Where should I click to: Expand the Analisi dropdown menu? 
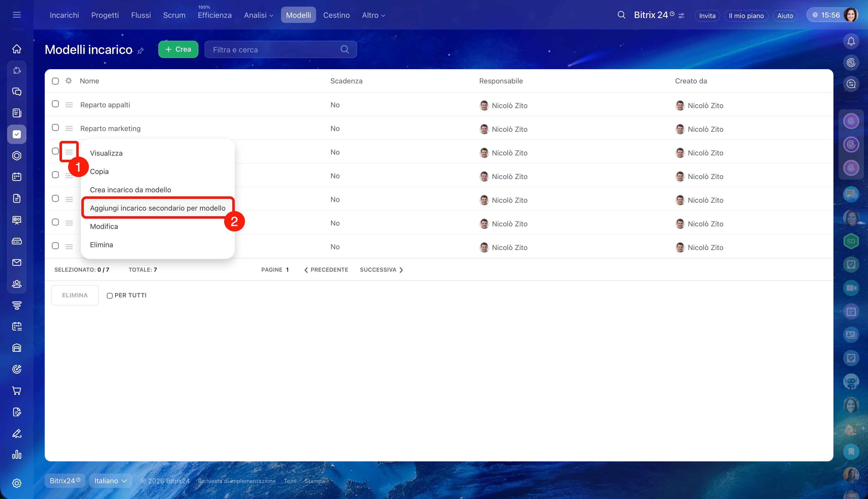pyautogui.click(x=258, y=15)
